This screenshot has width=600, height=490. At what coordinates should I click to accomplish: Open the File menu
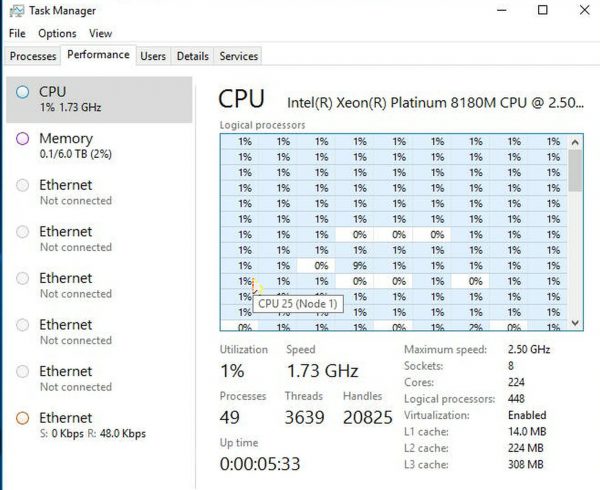point(17,34)
